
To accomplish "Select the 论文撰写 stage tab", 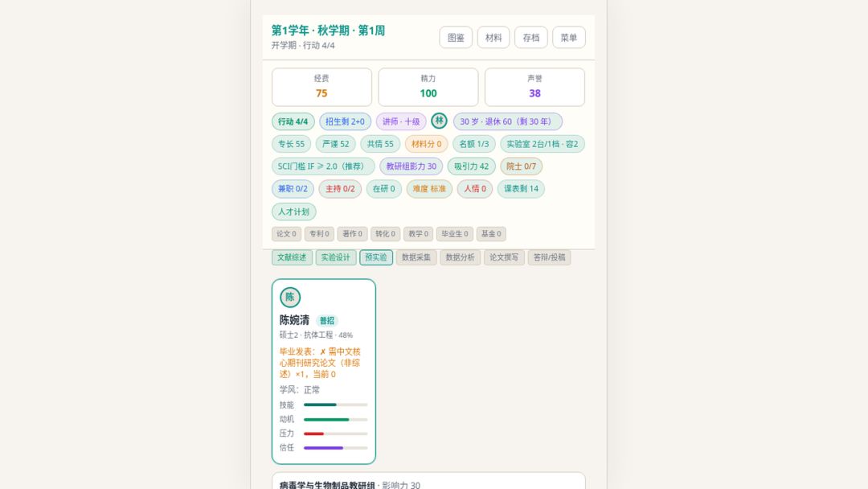I will (504, 257).
